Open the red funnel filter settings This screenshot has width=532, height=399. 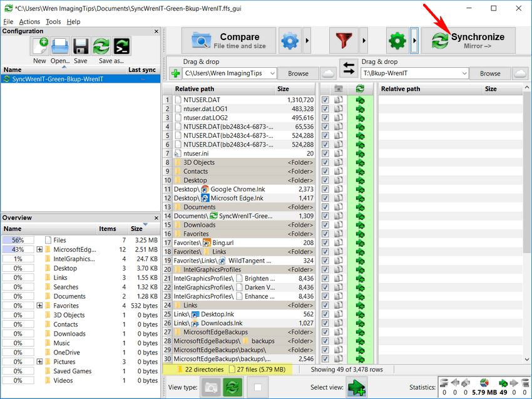(x=344, y=41)
